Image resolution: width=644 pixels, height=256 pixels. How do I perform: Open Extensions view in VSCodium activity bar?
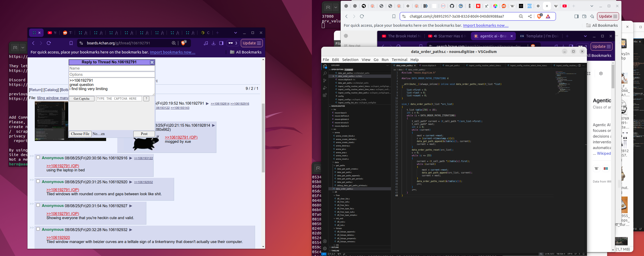pos(325,95)
